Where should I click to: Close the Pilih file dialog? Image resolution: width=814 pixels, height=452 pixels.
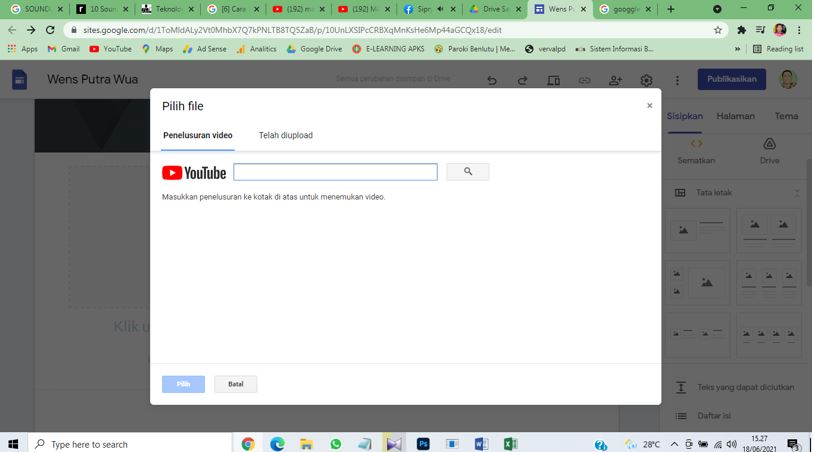point(649,106)
